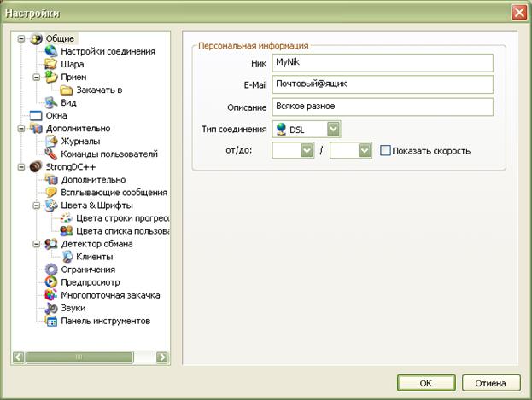Viewport: 532px width, 400px height.
Task: Collapse the StrongDC++ tree node
Action: pyautogui.click(x=21, y=167)
